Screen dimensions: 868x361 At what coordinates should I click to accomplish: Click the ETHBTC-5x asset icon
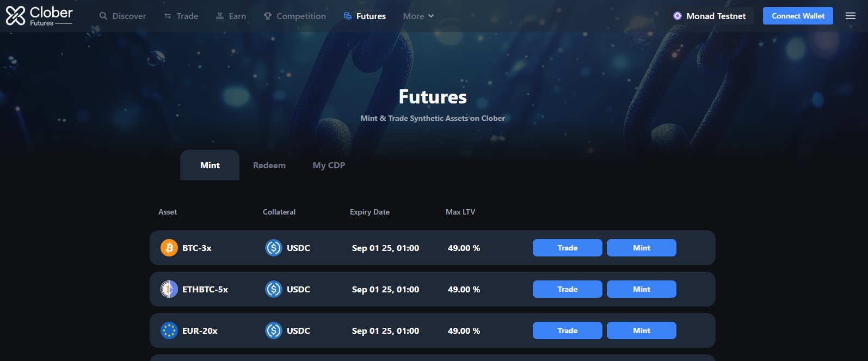coord(169,289)
